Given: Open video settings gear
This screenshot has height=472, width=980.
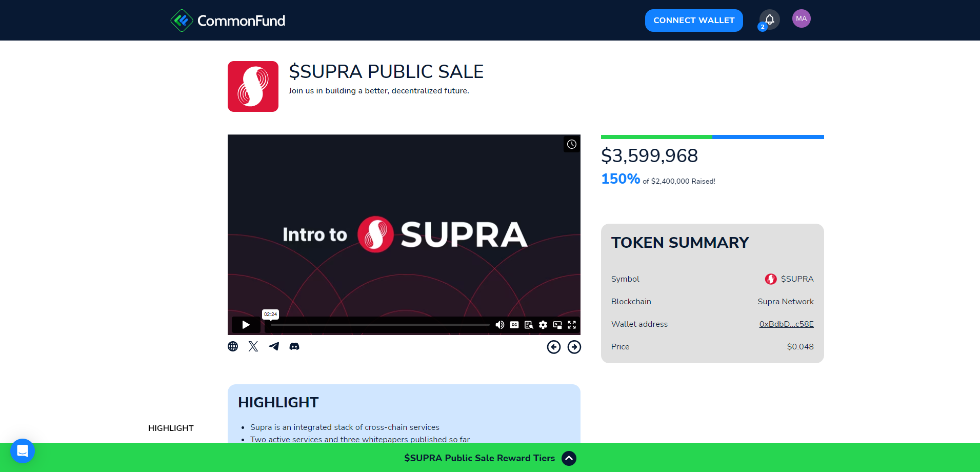Looking at the screenshot, I should coord(543,325).
